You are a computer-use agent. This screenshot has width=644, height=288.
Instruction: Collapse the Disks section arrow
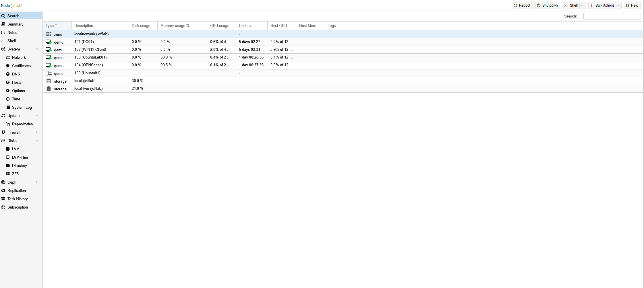(37, 141)
